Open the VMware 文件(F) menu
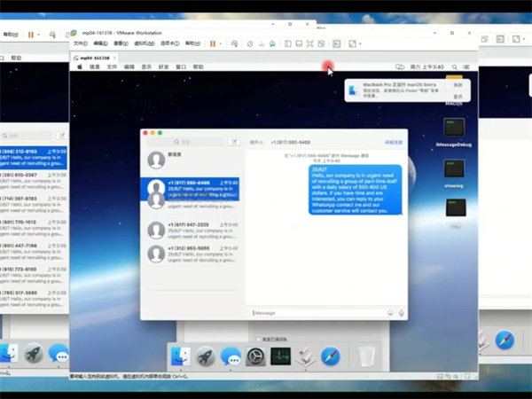The image size is (532, 399). [x=80, y=43]
